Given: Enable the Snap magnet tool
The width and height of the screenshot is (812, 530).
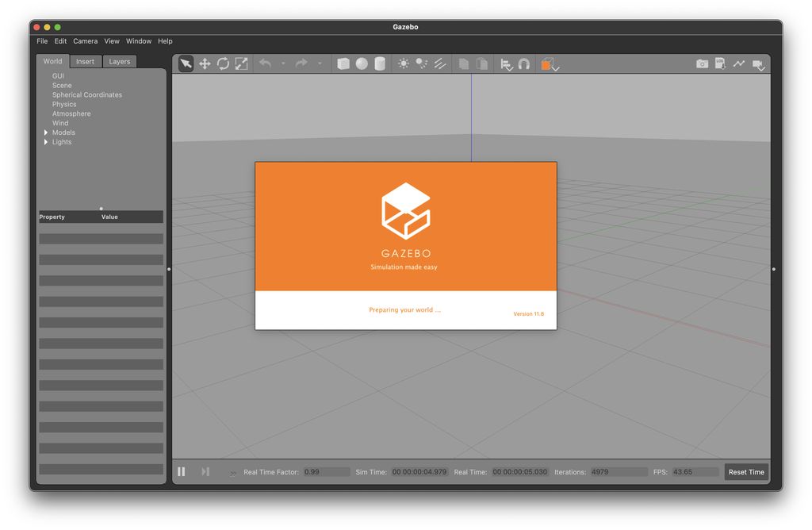Looking at the screenshot, I should click(524, 63).
